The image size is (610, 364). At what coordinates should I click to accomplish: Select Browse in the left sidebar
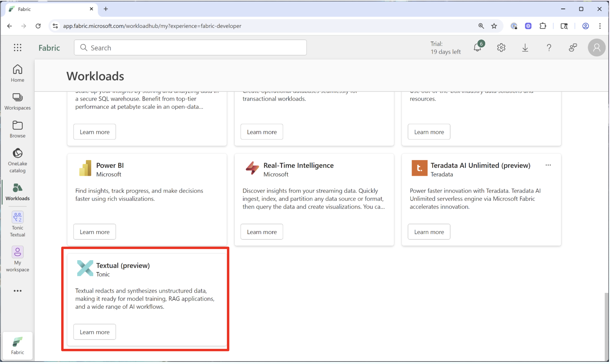[17, 129]
